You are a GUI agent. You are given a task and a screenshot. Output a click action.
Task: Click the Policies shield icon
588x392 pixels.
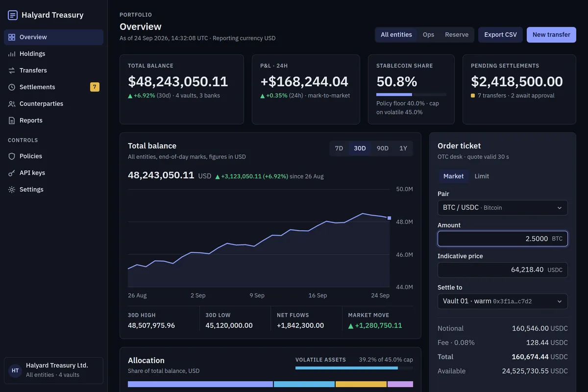pyautogui.click(x=12, y=156)
